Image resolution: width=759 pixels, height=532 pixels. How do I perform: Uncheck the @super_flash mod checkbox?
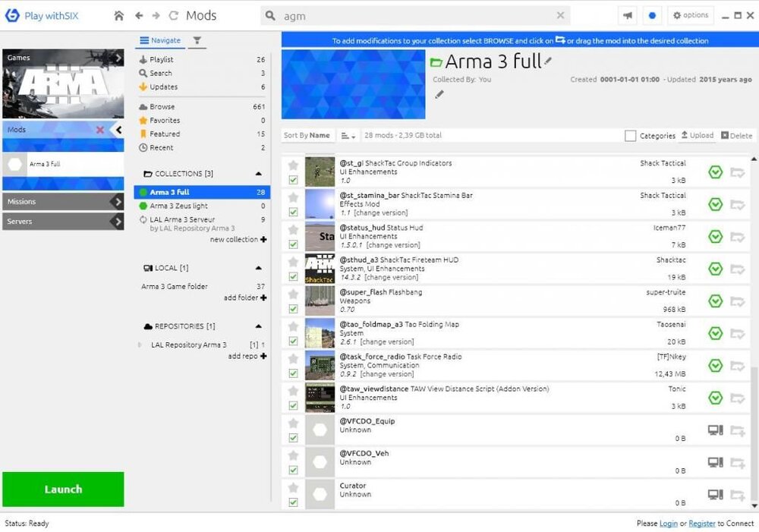(293, 309)
